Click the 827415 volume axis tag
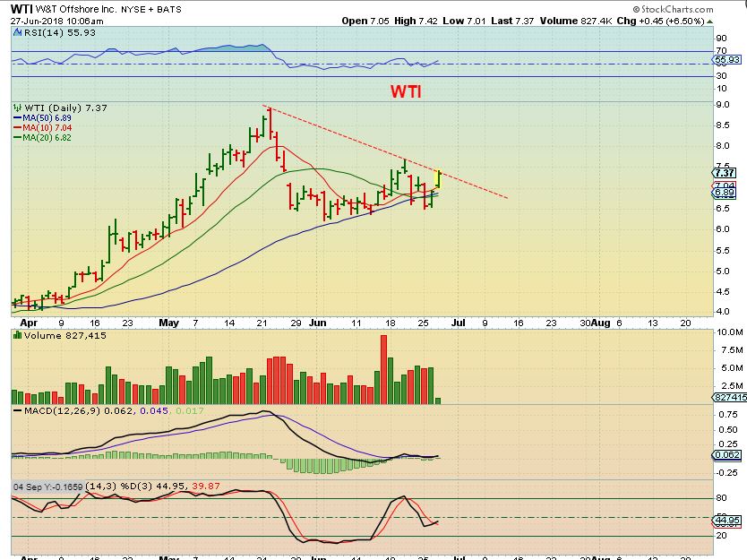 (729, 398)
